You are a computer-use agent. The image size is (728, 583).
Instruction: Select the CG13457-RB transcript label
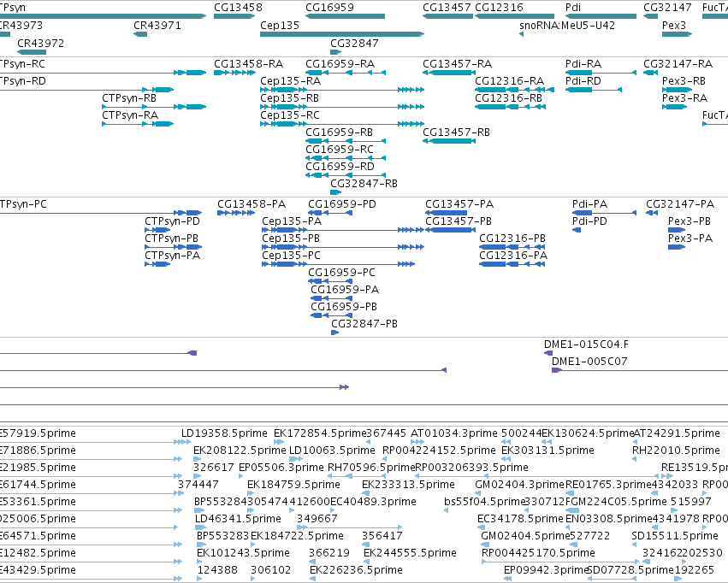click(x=457, y=132)
